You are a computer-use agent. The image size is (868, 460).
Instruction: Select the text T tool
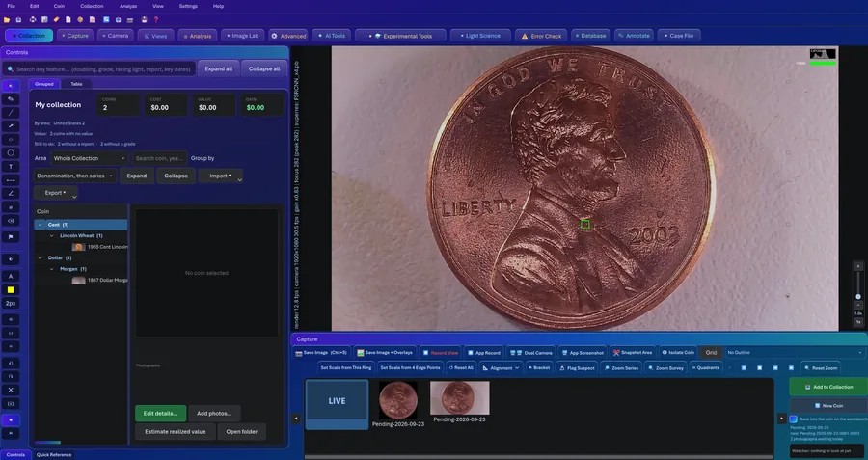[x=11, y=167]
